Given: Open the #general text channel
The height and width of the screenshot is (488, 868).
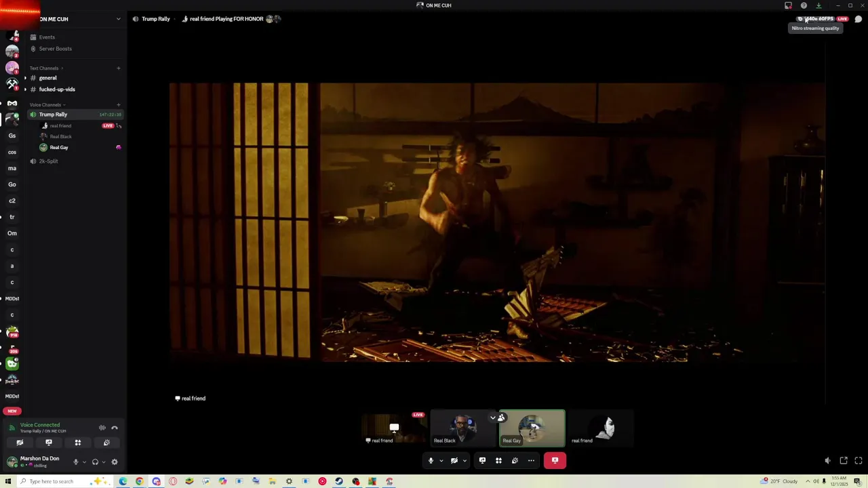Looking at the screenshot, I should pos(75,78).
